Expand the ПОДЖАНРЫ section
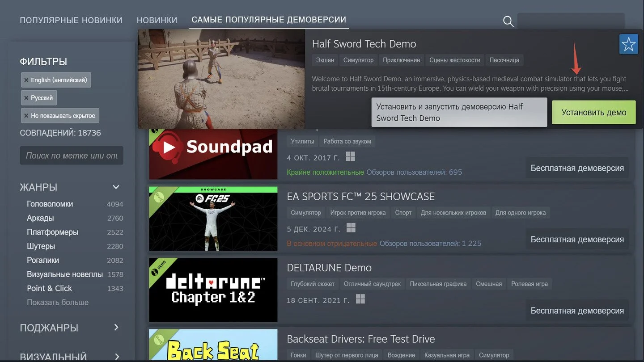 (x=116, y=328)
